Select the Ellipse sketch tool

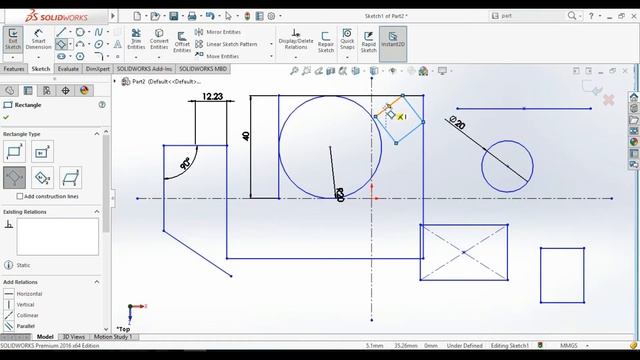tap(99, 44)
